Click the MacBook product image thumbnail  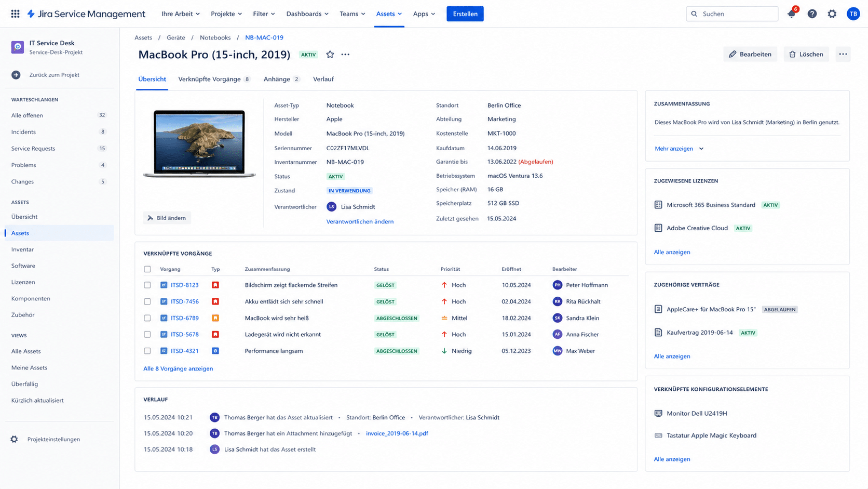[x=199, y=144]
